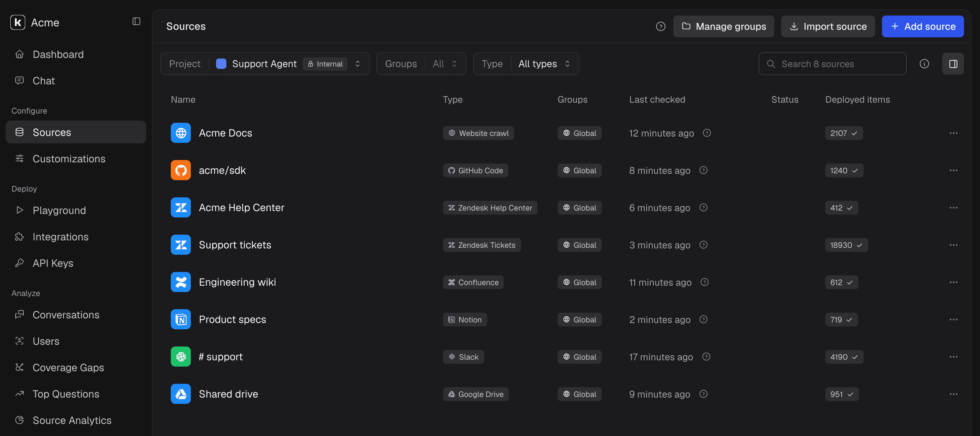Open more options for Support tickets row
The width and height of the screenshot is (980, 436).
coord(953,245)
